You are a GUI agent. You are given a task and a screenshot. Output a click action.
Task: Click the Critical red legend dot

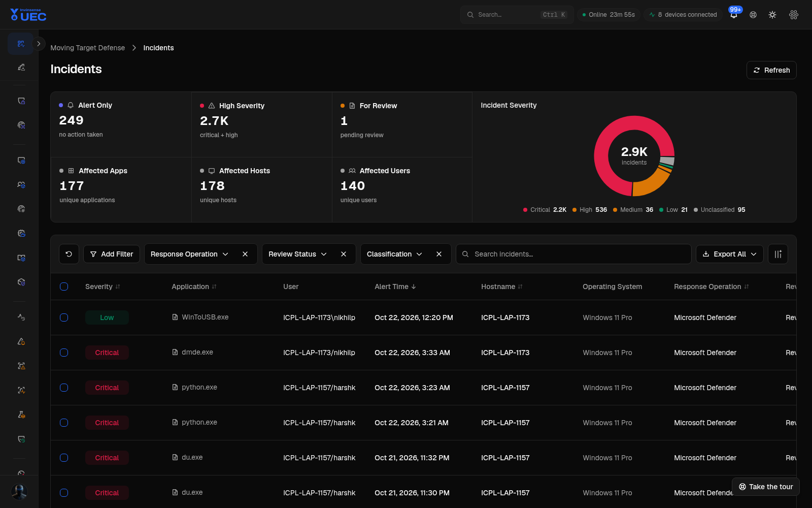coord(525,210)
